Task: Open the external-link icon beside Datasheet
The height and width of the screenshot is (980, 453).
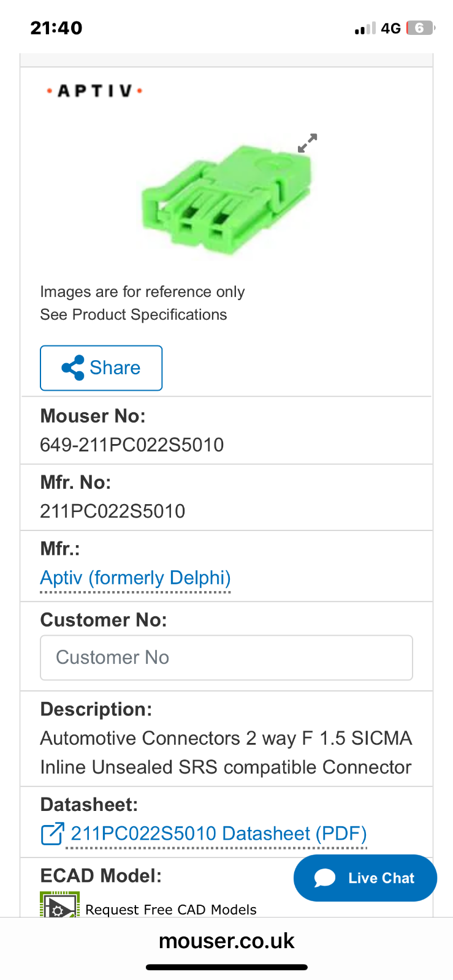Action: tap(53, 834)
